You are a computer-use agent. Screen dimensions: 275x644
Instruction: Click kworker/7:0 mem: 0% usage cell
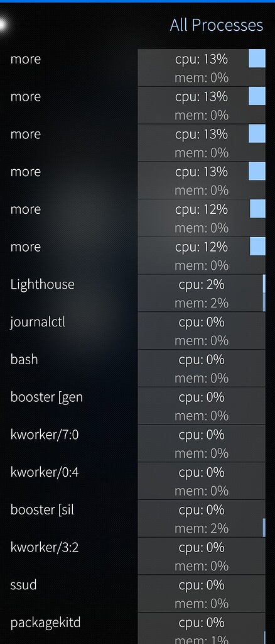202,453
